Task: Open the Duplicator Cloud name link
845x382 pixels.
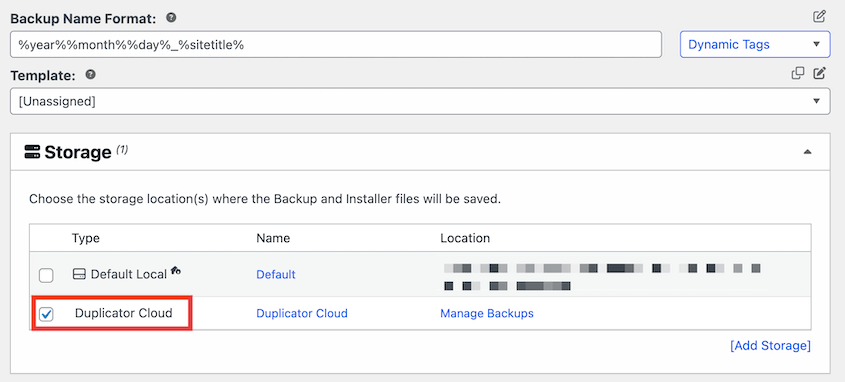Action: point(302,313)
